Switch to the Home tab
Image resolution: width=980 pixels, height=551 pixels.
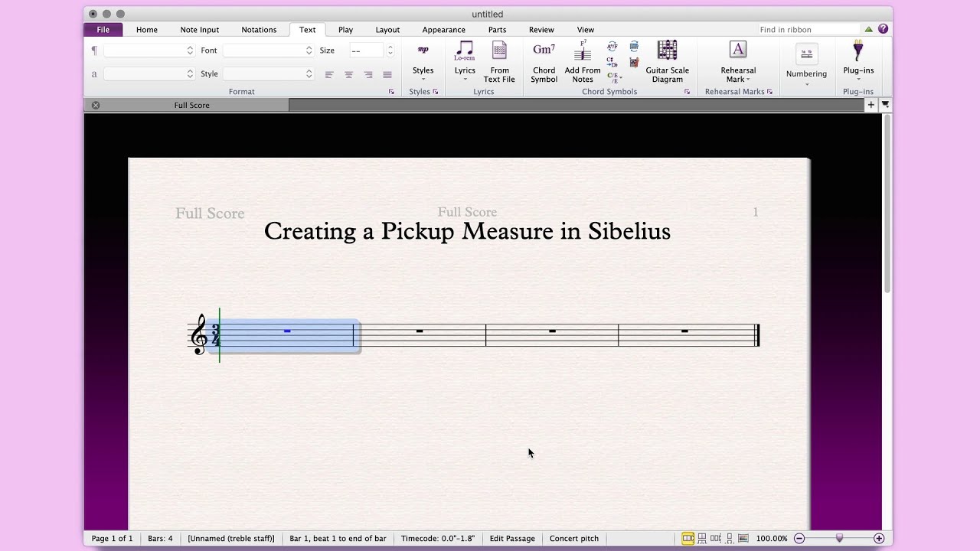(147, 30)
